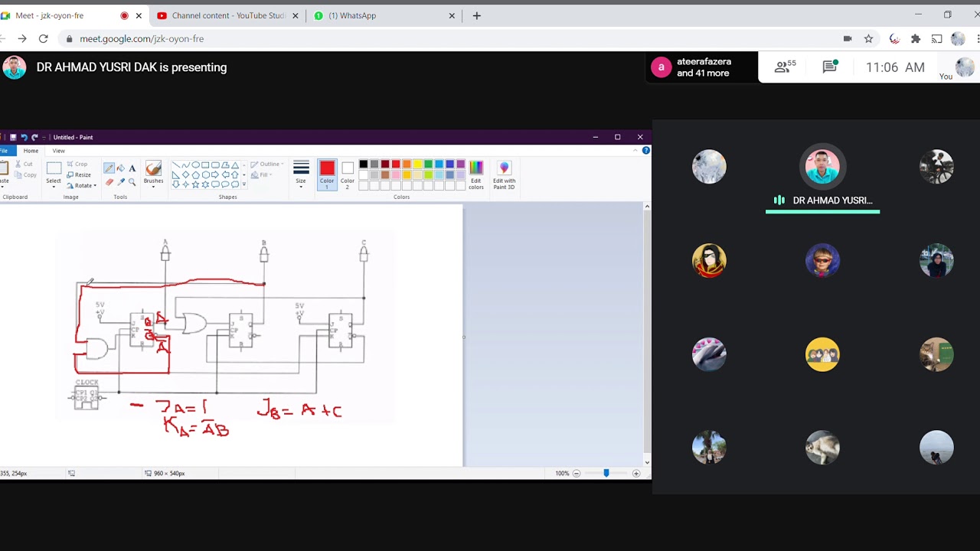Click the Save icon in Paint title bar
Viewport: 980px width, 551px height.
point(13,137)
